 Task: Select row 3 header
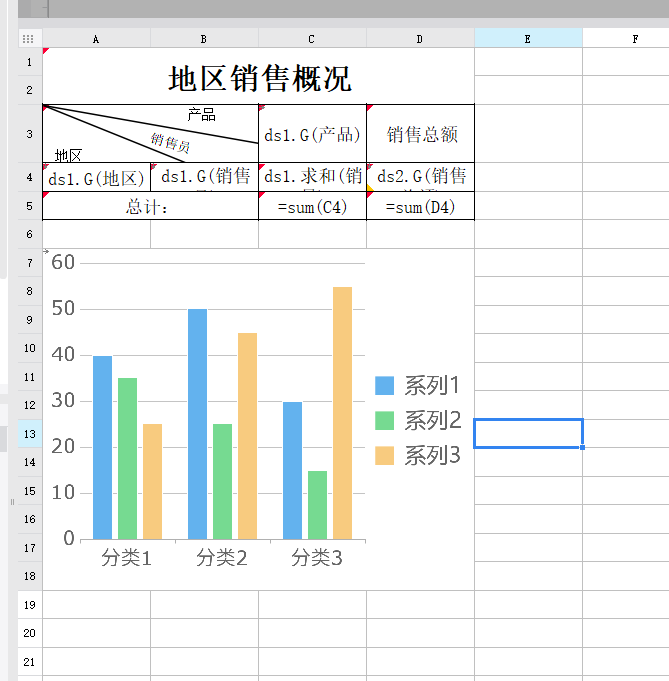[30, 134]
